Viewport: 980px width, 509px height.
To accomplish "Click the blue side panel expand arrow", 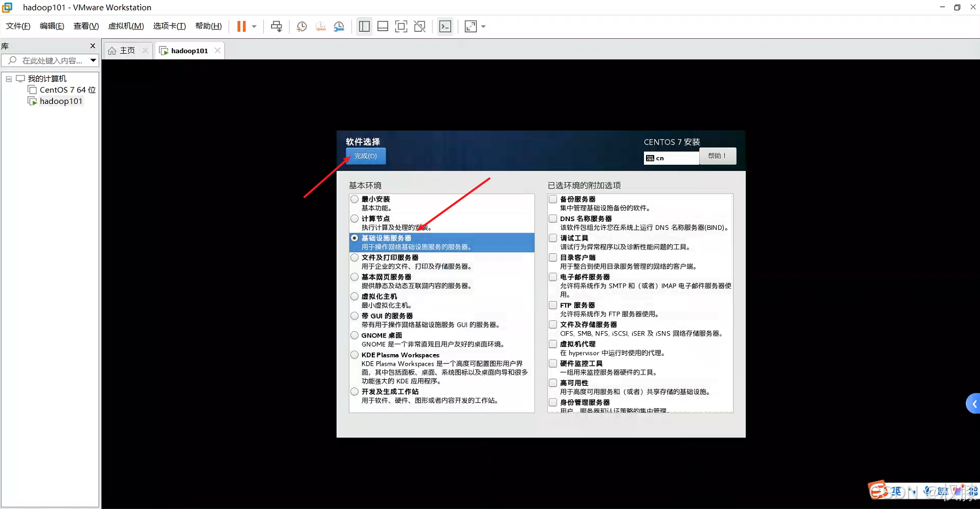I will click(973, 404).
